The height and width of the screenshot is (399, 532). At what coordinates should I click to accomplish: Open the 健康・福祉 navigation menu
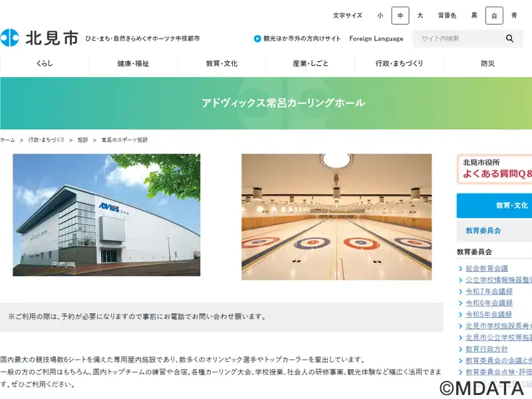133,63
